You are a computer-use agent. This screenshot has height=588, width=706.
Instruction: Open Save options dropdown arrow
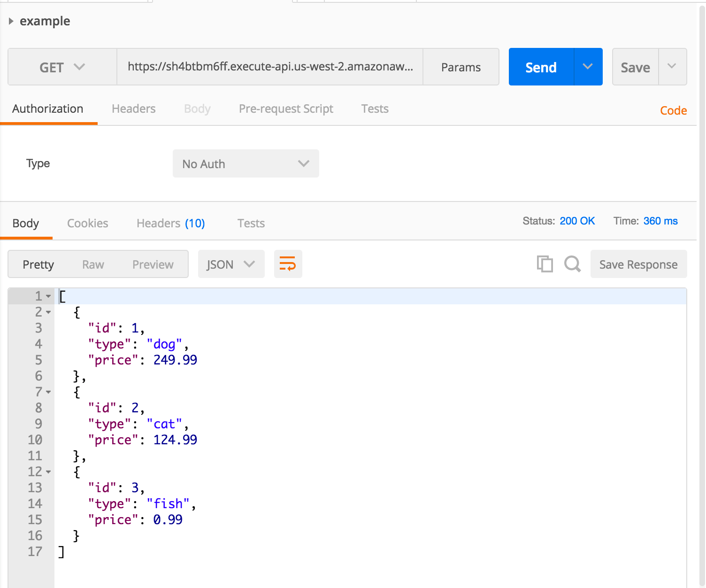[672, 66]
